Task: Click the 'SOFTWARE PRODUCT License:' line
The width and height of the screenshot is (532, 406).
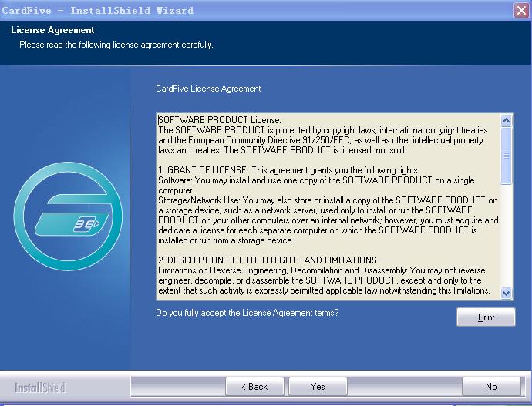Action: (220, 120)
